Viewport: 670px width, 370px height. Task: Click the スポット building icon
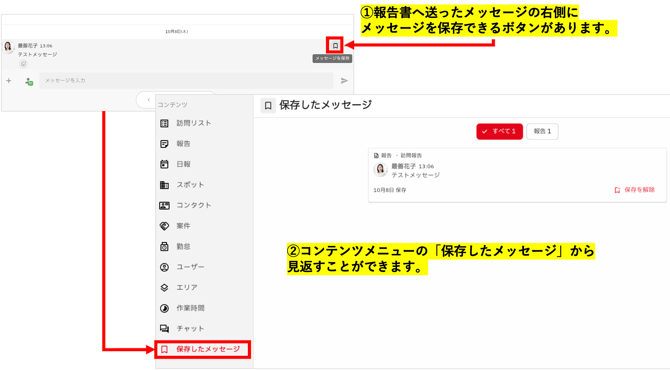[164, 185]
